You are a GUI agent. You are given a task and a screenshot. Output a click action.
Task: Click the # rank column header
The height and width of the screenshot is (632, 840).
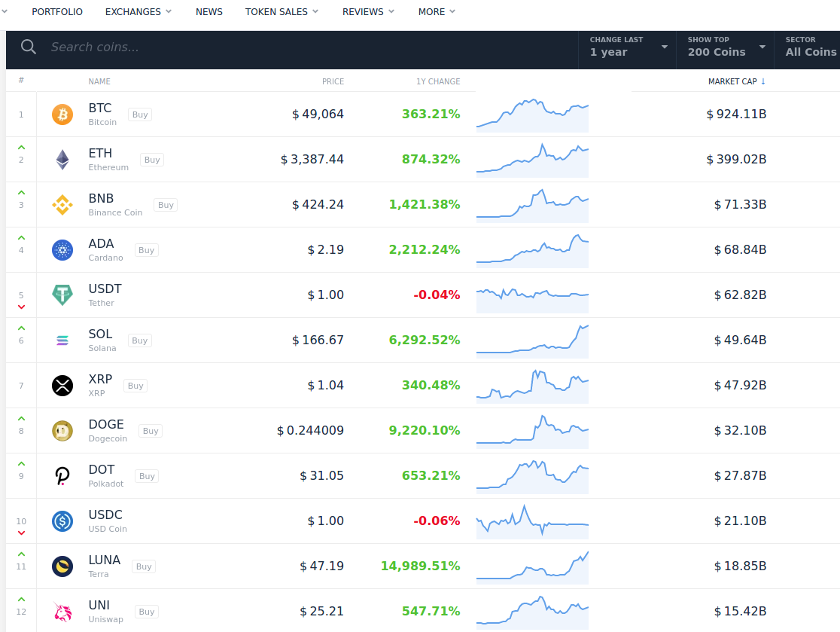click(21, 81)
